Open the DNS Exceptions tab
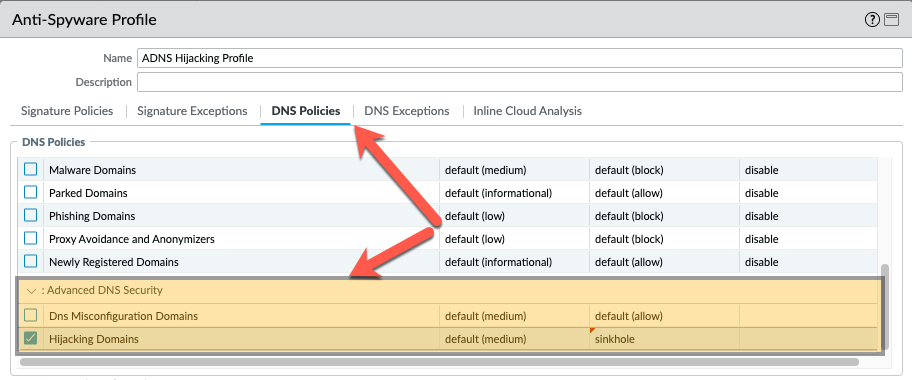The width and height of the screenshot is (912, 380). pos(407,111)
